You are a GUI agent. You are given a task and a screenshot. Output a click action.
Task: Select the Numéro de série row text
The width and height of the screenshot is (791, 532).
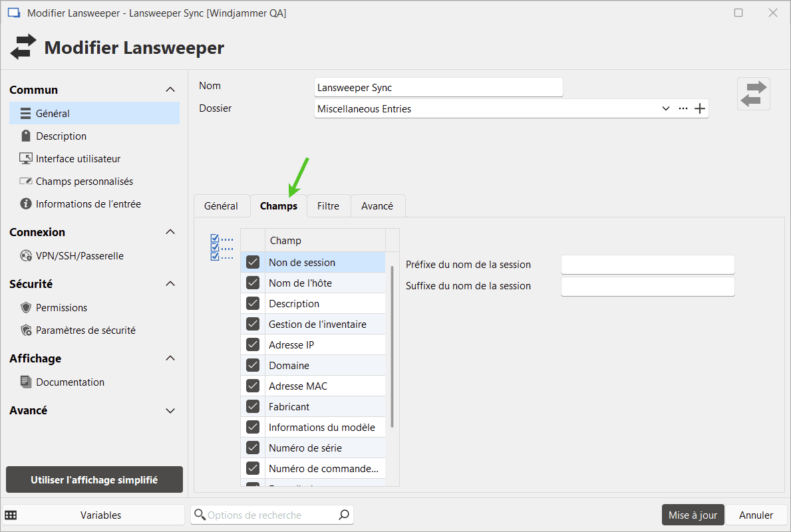305,448
